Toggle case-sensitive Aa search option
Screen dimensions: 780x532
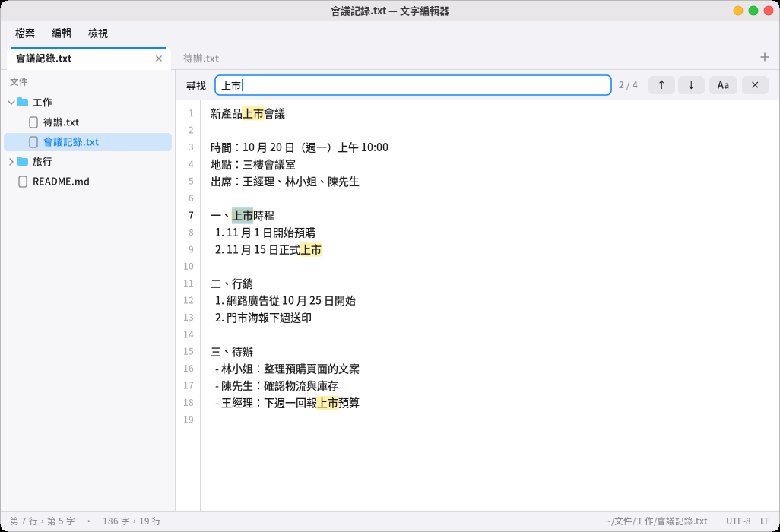point(723,85)
